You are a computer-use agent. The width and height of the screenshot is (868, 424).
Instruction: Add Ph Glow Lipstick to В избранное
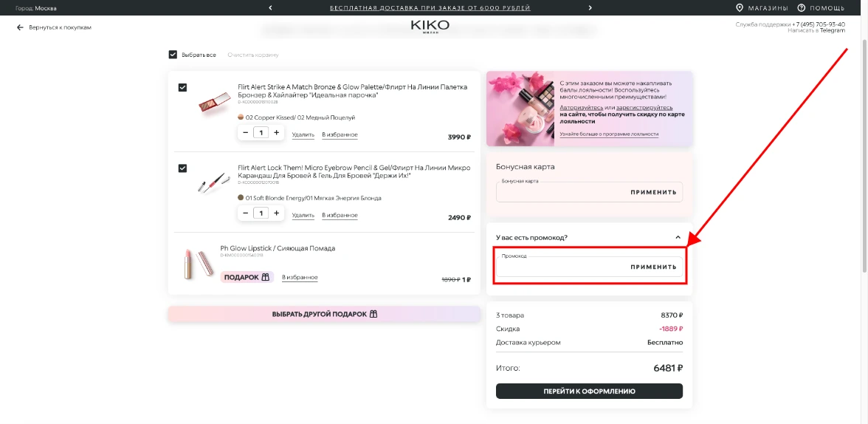(300, 277)
